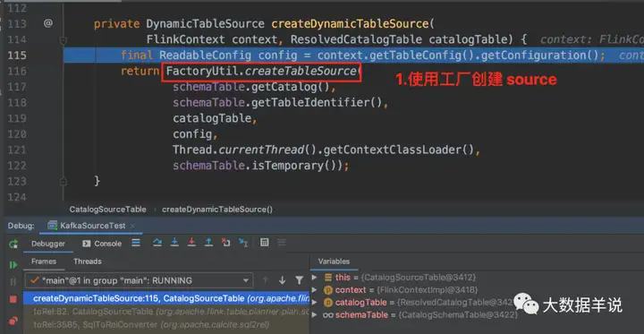Expand the 'schemaTable' variable node

(314, 315)
